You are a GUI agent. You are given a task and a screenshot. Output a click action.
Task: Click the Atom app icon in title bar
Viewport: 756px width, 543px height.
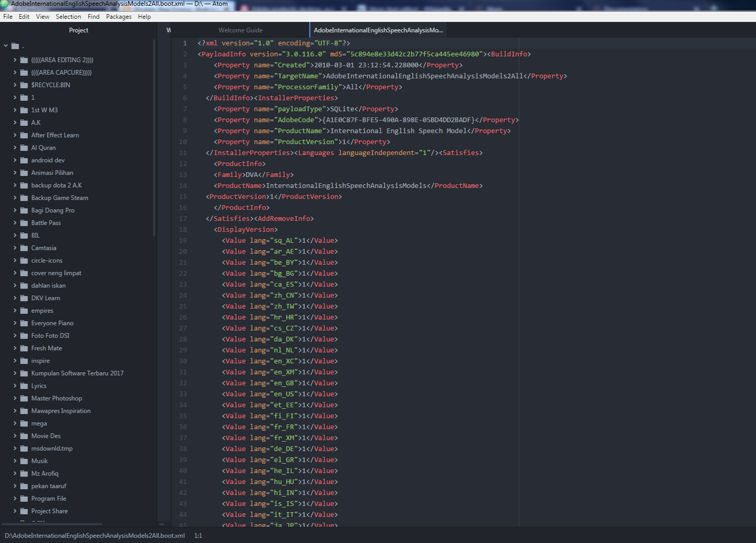(4, 4)
